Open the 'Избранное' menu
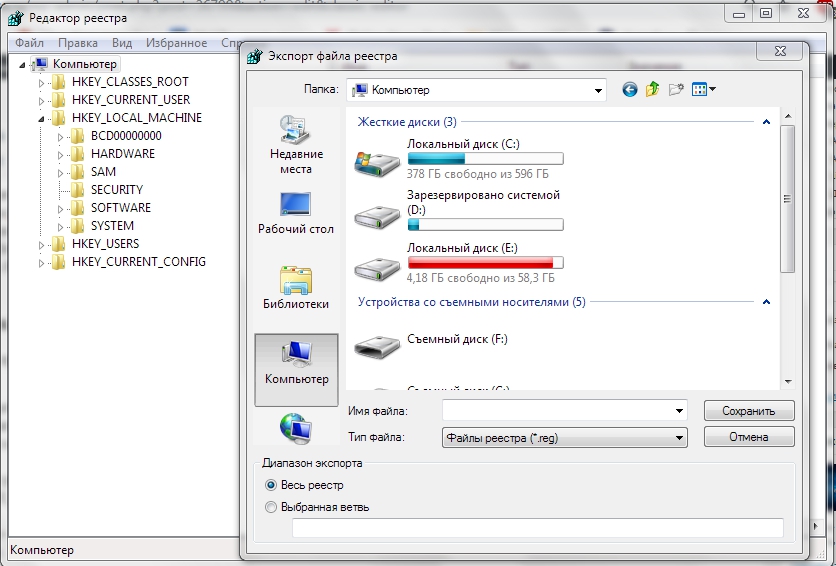The height and width of the screenshot is (566, 836). (175, 43)
